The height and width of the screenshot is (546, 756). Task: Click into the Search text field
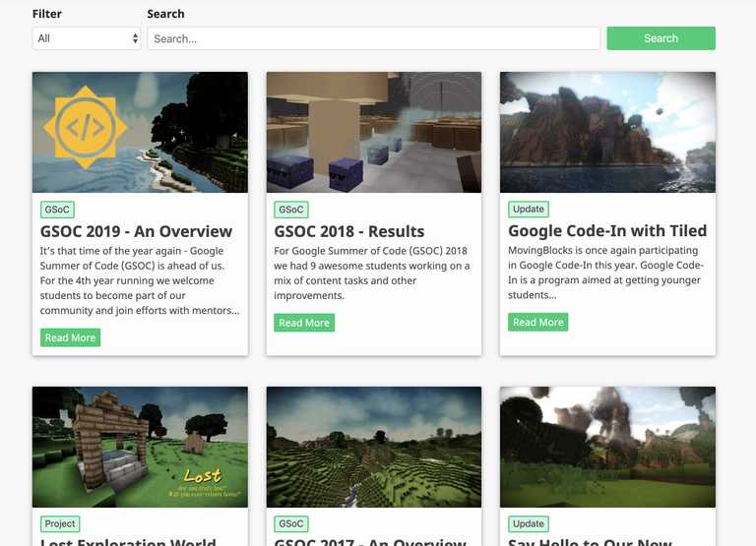[374, 38]
